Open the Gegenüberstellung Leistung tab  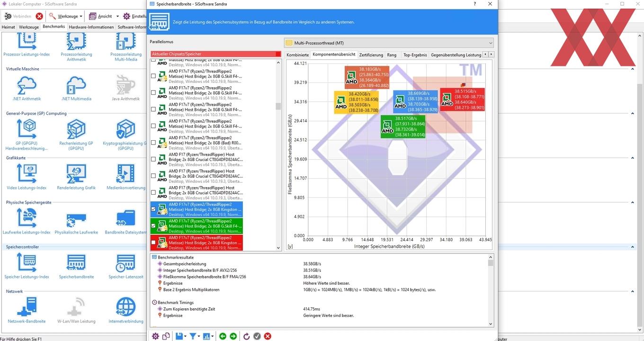(456, 55)
